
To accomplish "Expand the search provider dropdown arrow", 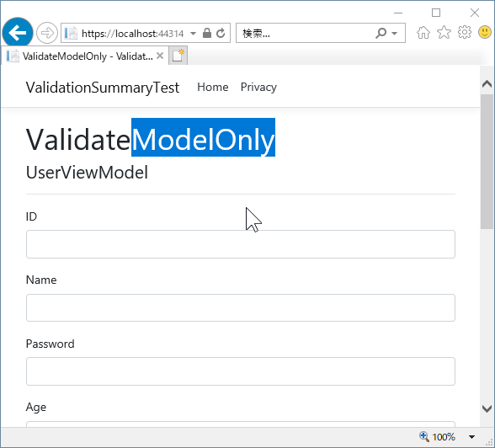I will [x=394, y=33].
